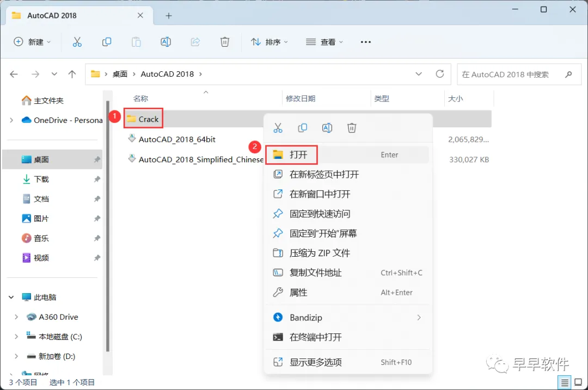Click the search box 在 AutoCAD 2018 中搜索

click(519, 74)
